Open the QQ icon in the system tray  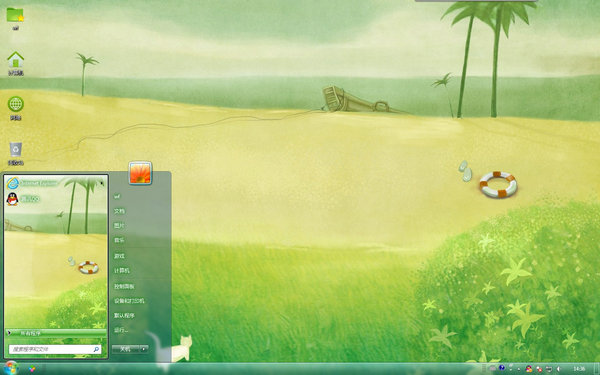pyautogui.click(x=529, y=369)
